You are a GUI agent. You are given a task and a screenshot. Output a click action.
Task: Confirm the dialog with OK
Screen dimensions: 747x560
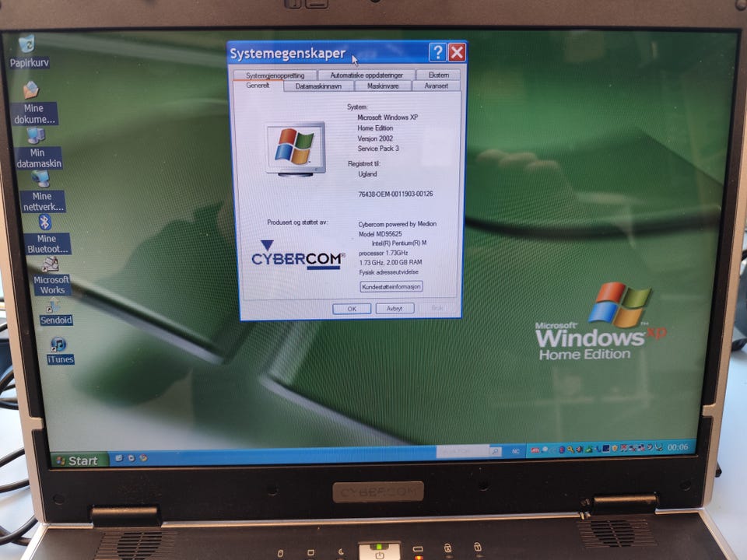tap(352, 309)
